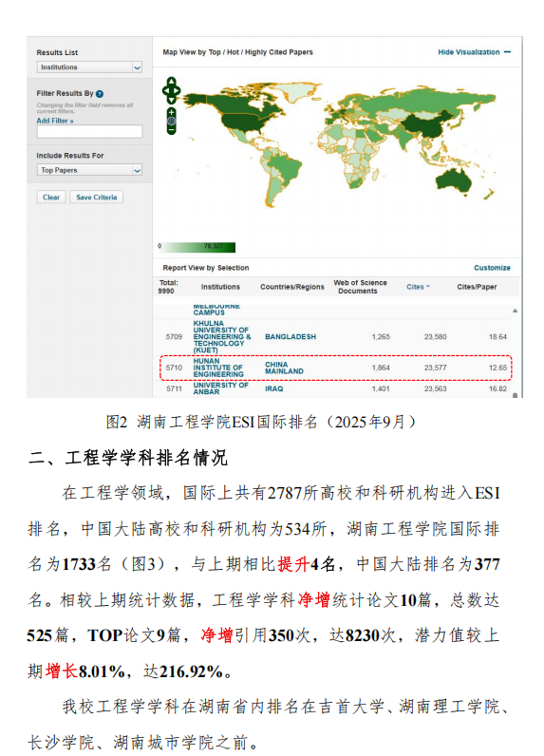Image resolution: width=544 pixels, height=756 pixels.
Task: Sort by the Cites column arrow
Action: pyautogui.click(x=428, y=287)
